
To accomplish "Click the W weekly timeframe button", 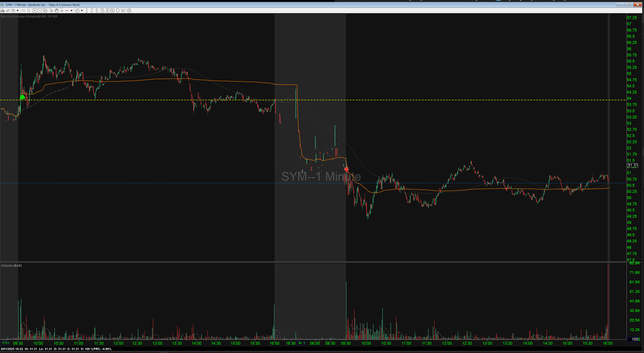I will pyautogui.click(x=123, y=11).
